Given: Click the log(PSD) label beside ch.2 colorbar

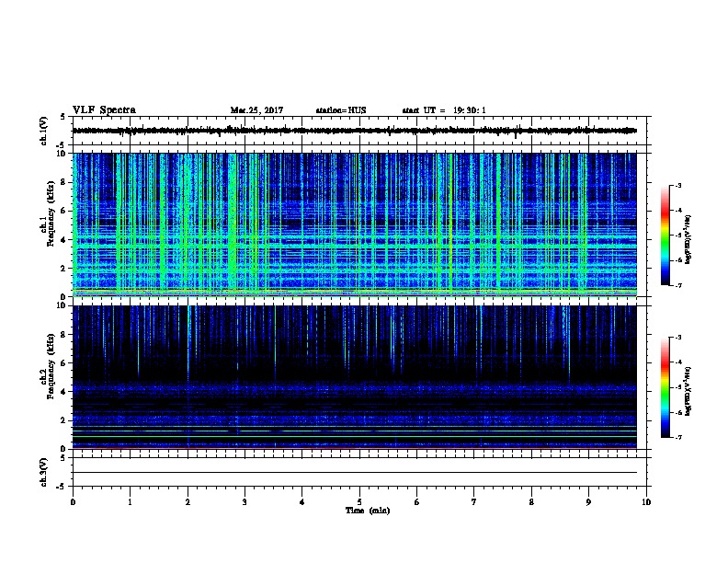Looking at the screenshot, I should pos(688,391).
